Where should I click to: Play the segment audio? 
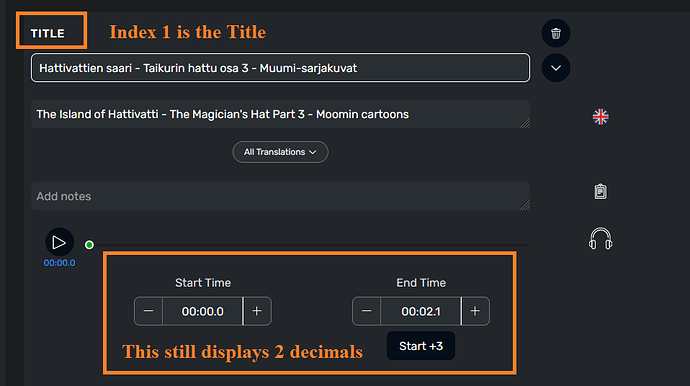(x=59, y=242)
